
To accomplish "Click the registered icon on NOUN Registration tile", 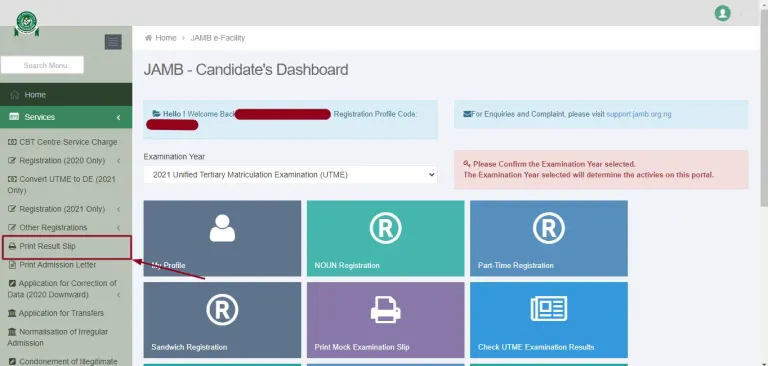I will pyautogui.click(x=385, y=228).
